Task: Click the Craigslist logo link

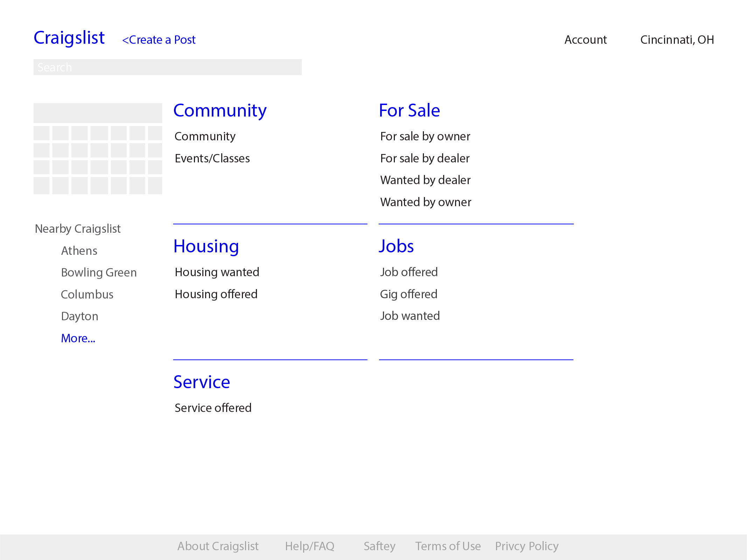Action: (x=69, y=38)
